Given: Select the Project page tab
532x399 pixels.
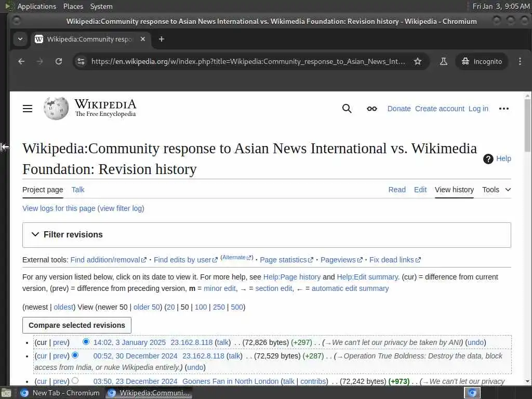Looking at the screenshot, I should click(x=43, y=190).
